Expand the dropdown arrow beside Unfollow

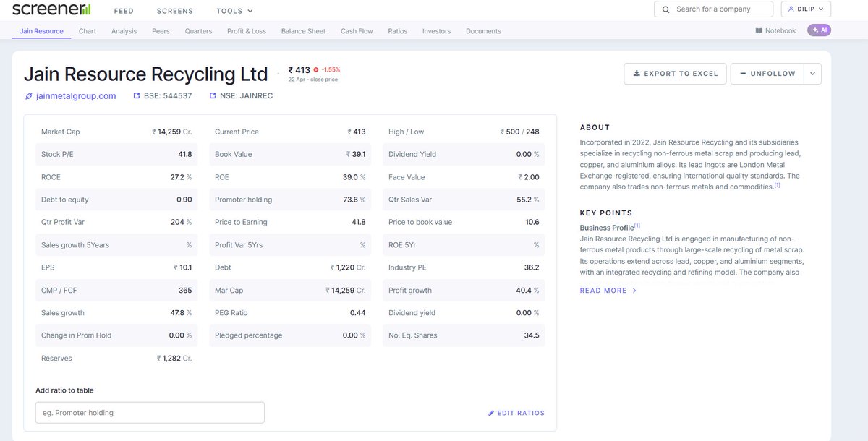pos(813,74)
